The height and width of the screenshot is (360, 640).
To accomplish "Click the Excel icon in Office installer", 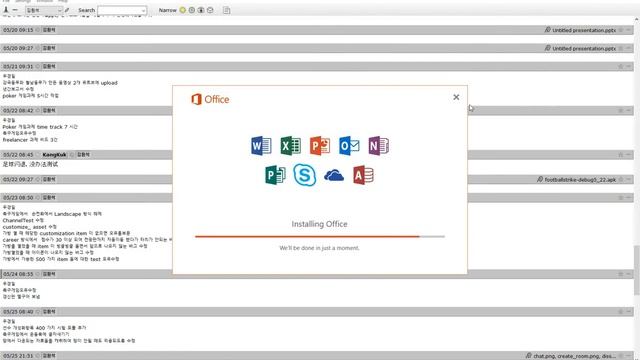I will (290, 145).
